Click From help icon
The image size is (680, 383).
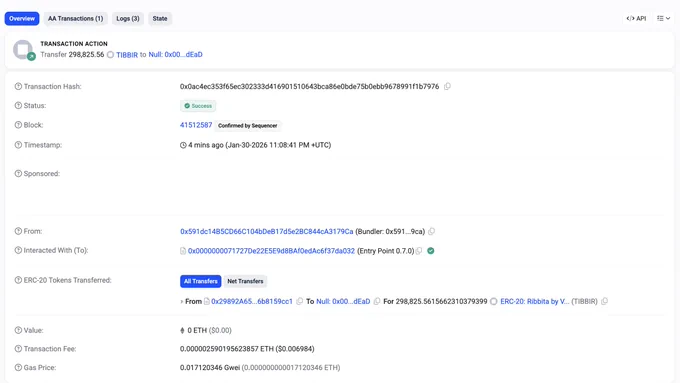point(18,231)
